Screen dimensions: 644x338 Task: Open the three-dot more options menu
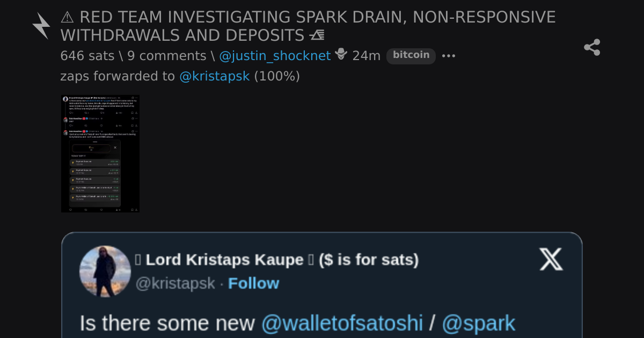pyautogui.click(x=448, y=56)
